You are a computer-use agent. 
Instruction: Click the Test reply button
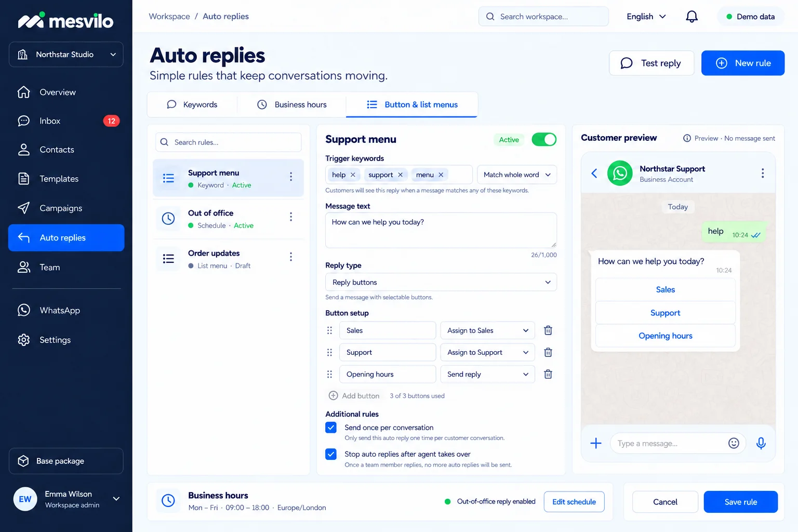pyautogui.click(x=651, y=63)
